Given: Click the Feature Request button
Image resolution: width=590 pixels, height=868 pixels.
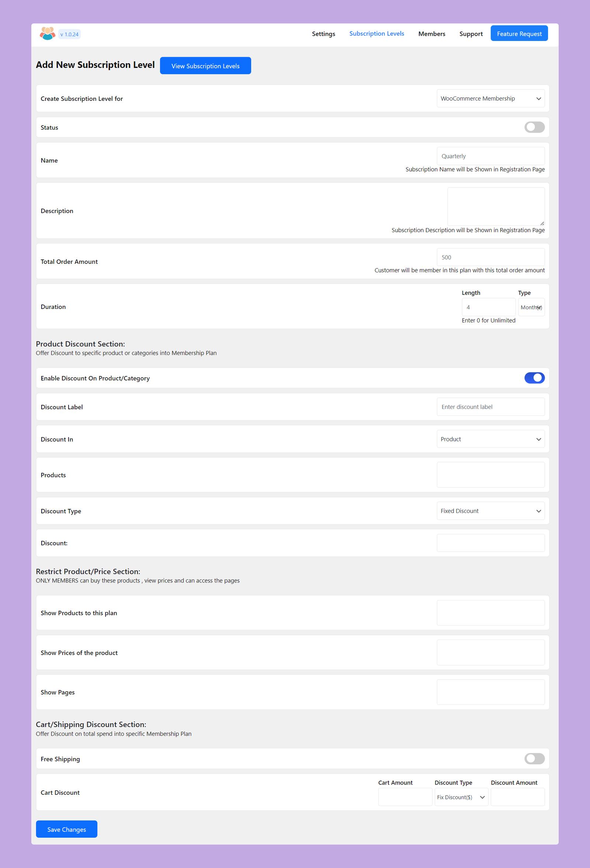Looking at the screenshot, I should (519, 34).
